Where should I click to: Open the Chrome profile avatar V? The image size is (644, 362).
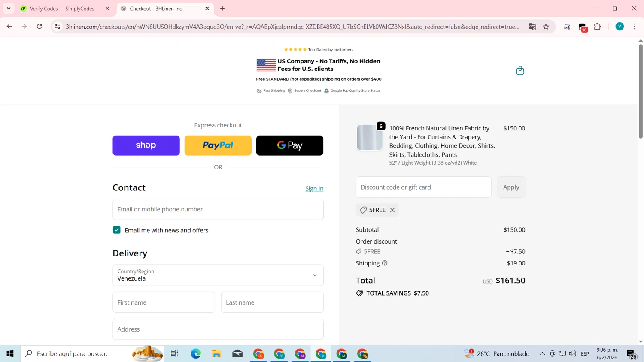coord(620,27)
